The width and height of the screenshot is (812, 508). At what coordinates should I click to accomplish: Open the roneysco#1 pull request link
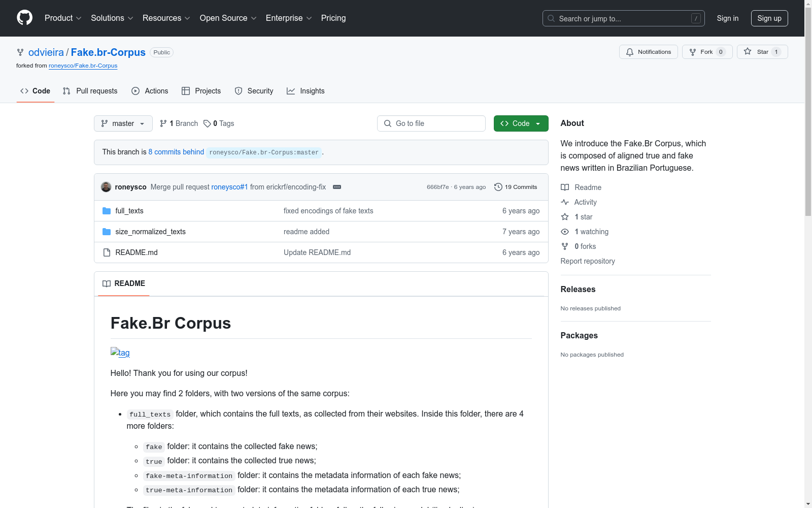click(230, 187)
